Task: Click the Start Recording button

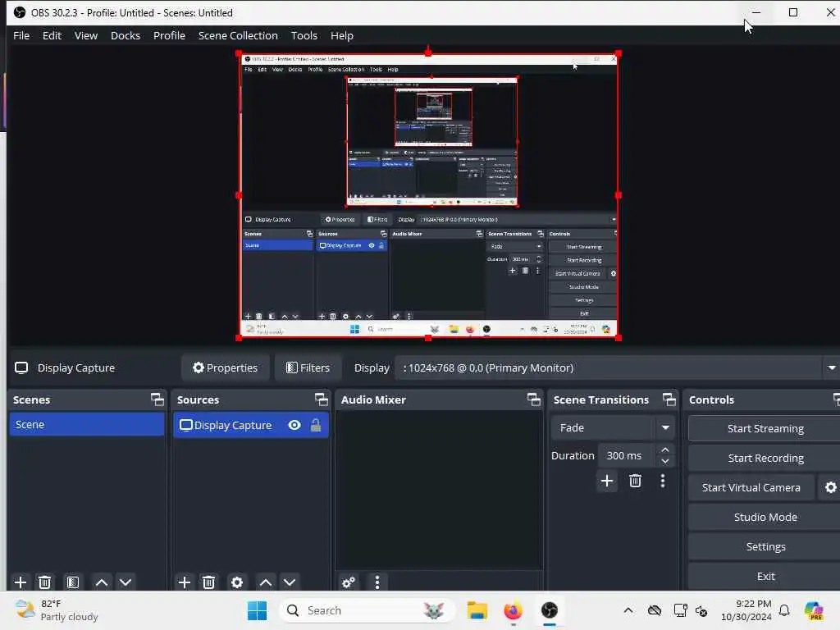Action: coord(765,458)
